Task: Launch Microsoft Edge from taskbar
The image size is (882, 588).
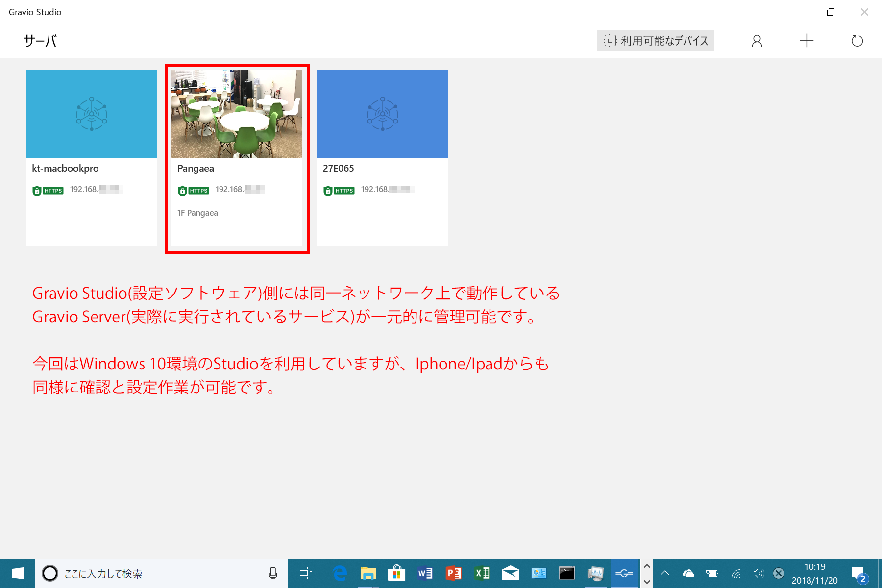Action: tap(340, 573)
